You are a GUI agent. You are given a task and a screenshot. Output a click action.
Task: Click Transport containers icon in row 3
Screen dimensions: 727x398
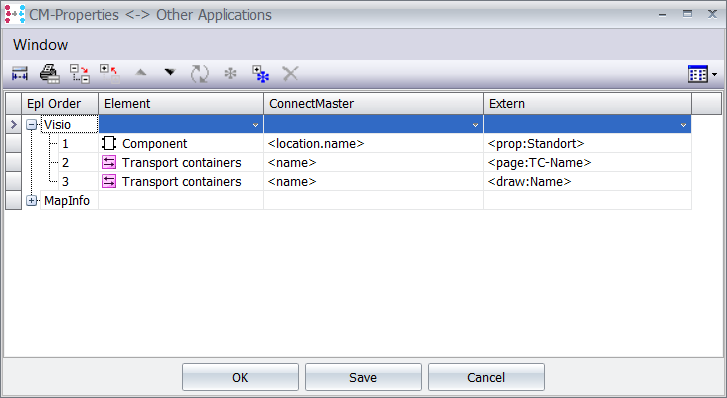(109, 181)
